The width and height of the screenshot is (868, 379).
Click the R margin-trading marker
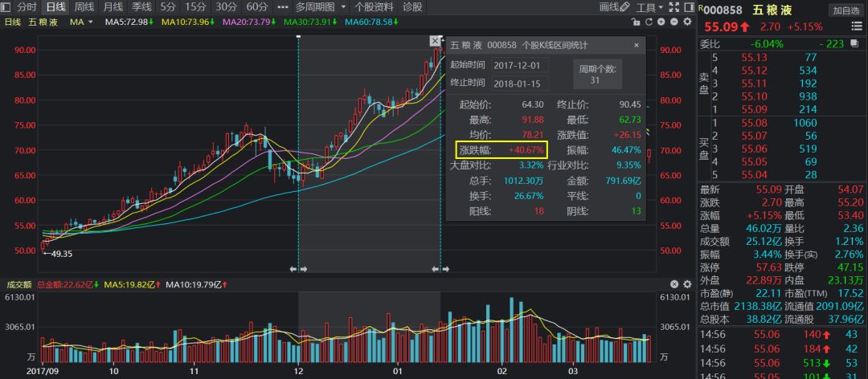700,8
